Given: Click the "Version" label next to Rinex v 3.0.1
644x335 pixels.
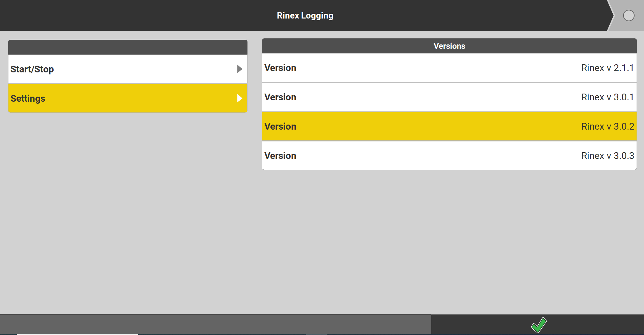Looking at the screenshot, I should click(x=280, y=97).
